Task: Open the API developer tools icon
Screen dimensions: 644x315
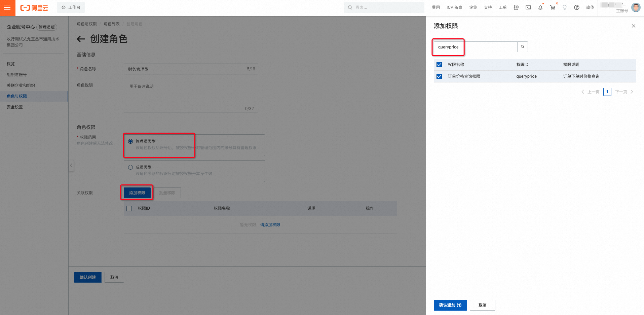Action: [516, 7]
